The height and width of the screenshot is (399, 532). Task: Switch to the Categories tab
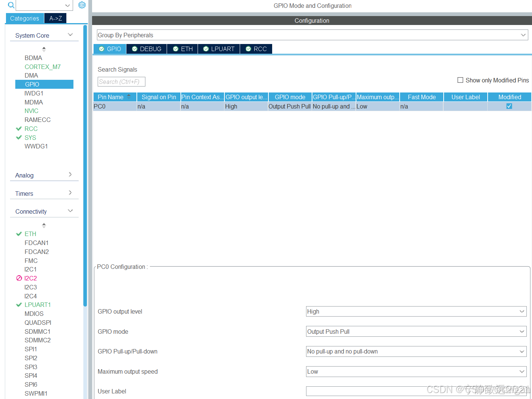[x=25, y=18]
